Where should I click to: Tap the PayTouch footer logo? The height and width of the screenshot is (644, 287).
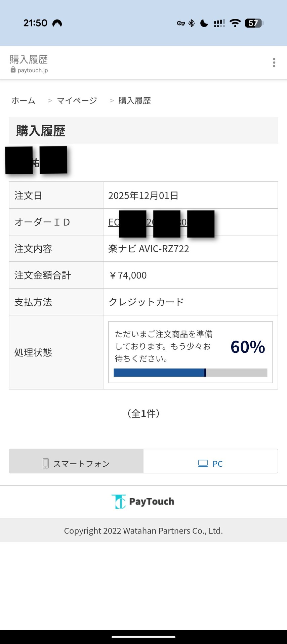click(x=143, y=502)
